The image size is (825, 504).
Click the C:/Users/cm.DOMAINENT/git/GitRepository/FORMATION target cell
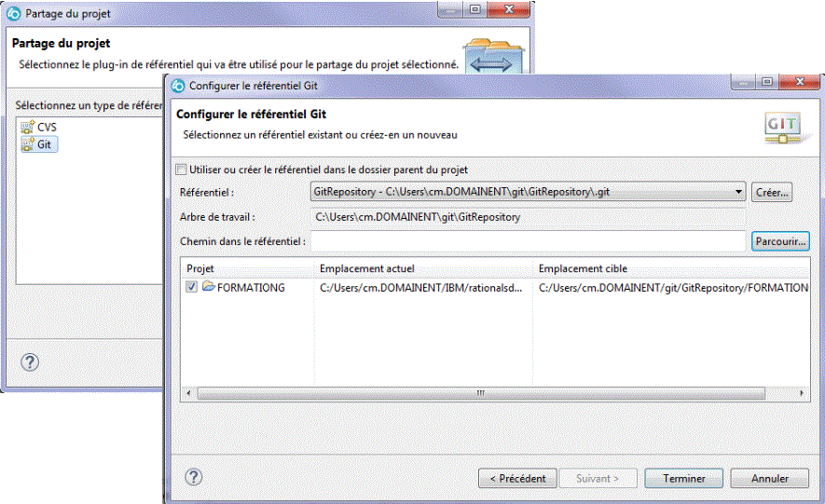[x=673, y=288]
